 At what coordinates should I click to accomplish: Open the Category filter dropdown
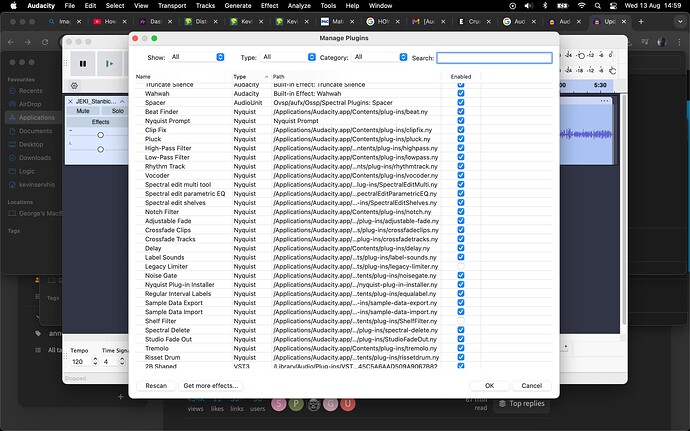(x=379, y=57)
